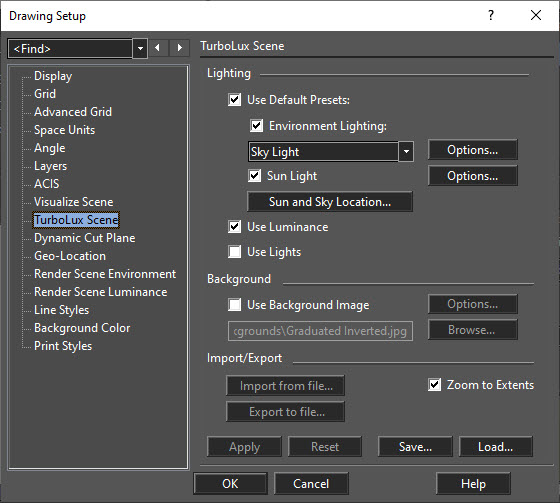This screenshot has width=560, height=503.
Task: Open Options for Sun Light
Action: 472,176
